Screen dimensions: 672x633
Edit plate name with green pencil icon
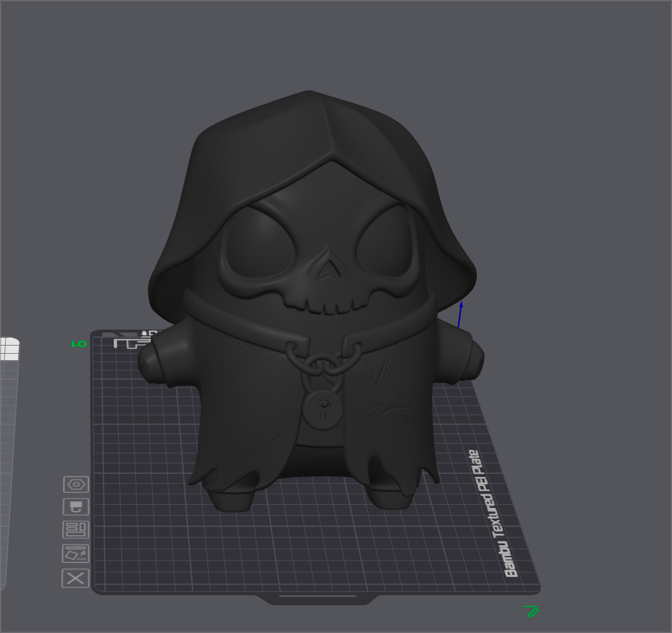pos(531,611)
